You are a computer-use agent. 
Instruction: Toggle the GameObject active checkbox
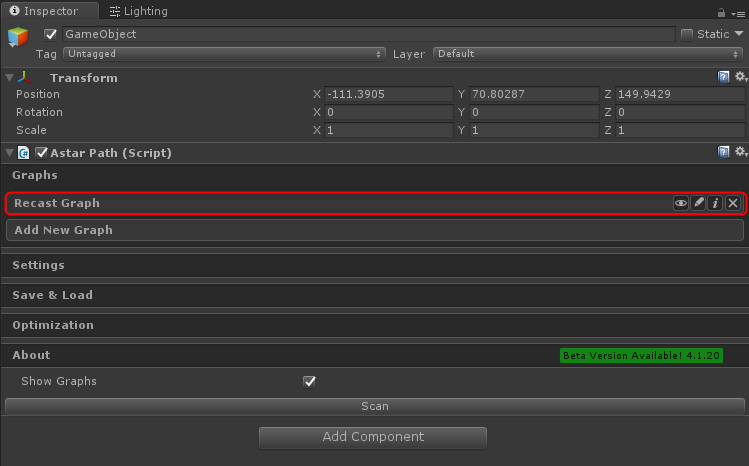point(51,34)
